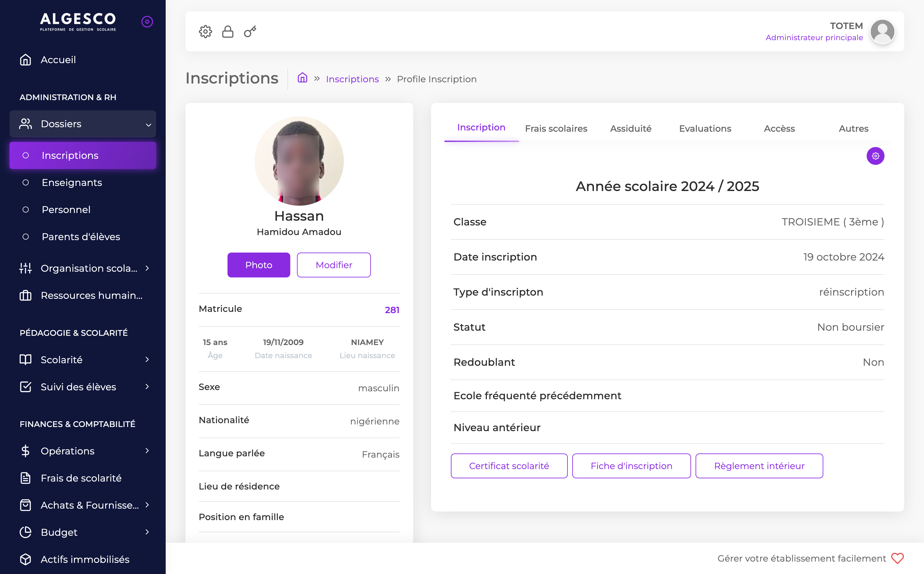Switch to the Frais scolaires tab
The width and height of the screenshot is (924, 574).
556,128
